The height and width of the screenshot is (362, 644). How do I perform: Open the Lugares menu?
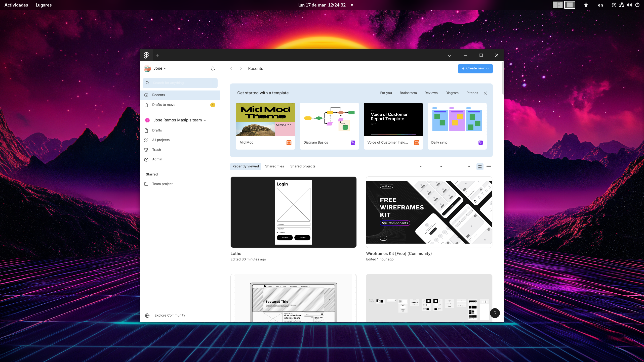(x=44, y=5)
